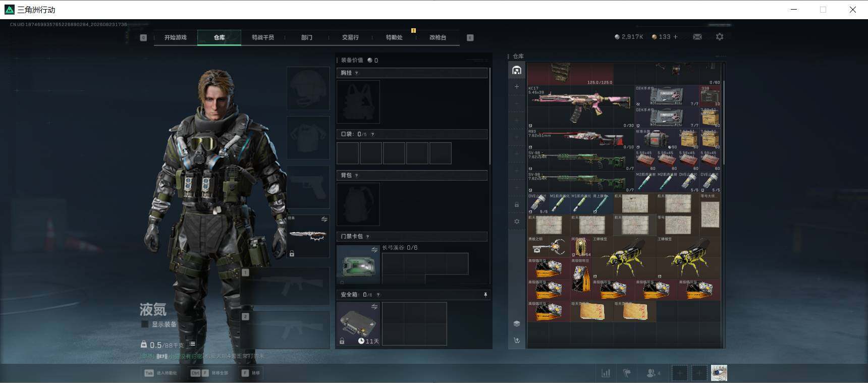
Task: Click the F 转移 button
Action: [x=251, y=373]
